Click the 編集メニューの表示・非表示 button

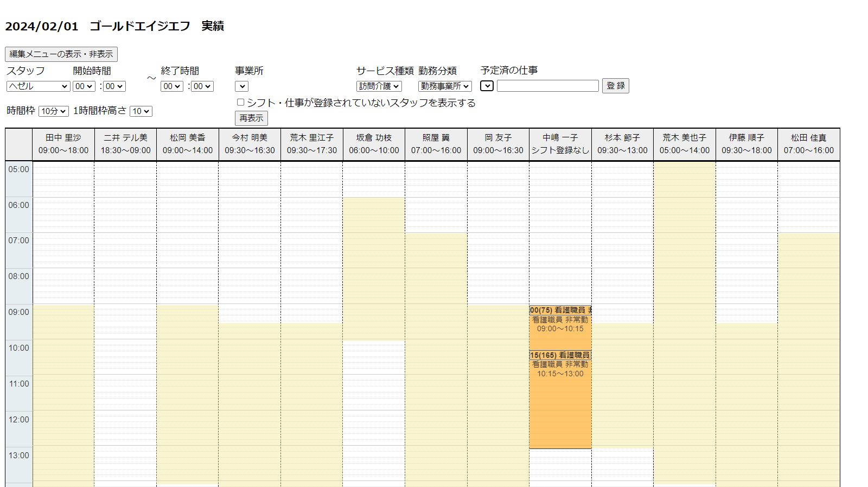61,54
